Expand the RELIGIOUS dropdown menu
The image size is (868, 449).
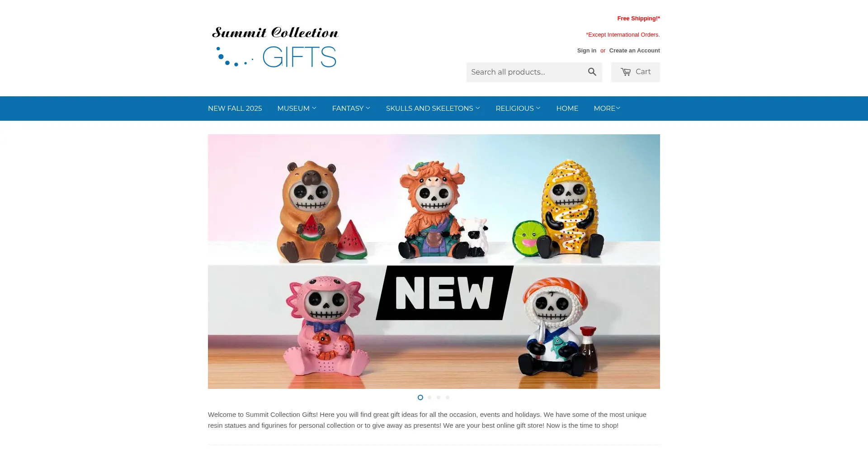click(x=518, y=109)
